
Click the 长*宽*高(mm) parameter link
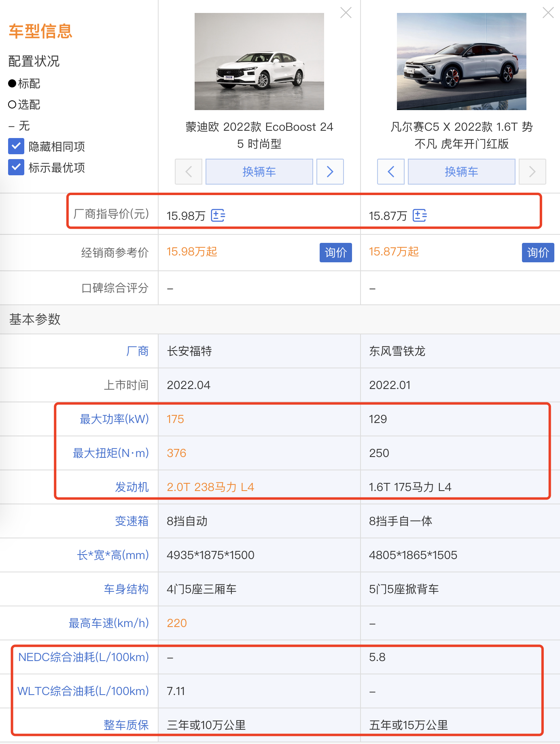tap(113, 555)
